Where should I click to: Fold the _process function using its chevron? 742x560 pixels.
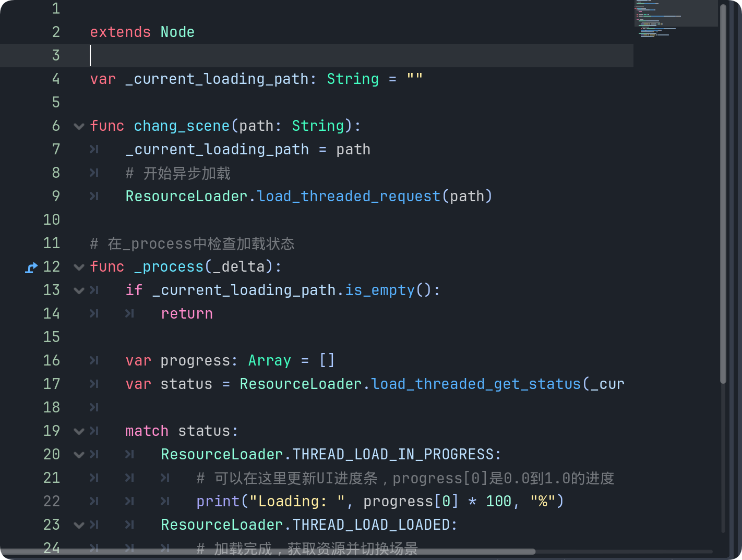(x=79, y=267)
